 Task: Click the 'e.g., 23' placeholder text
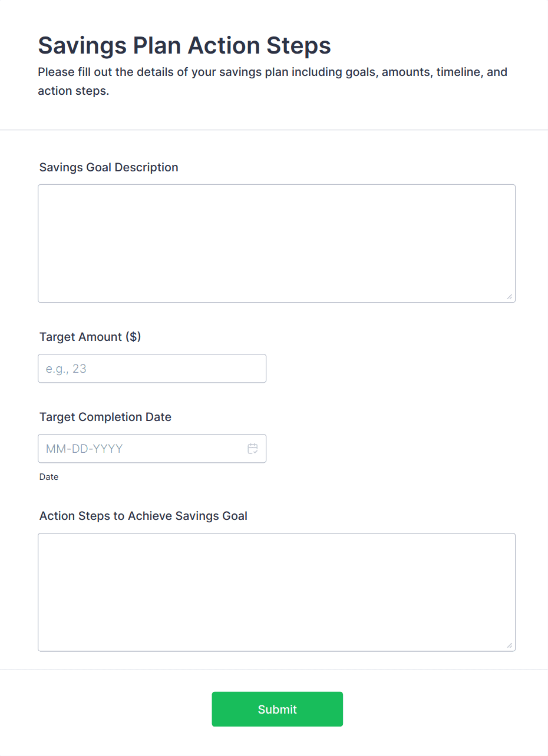[x=66, y=369]
